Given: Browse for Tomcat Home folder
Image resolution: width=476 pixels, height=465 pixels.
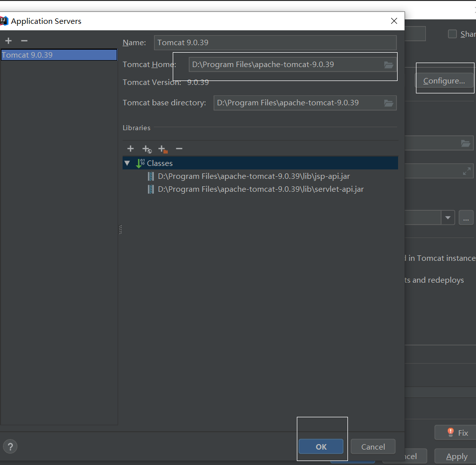Looking at the screenshot, I should tap(389, 65).
